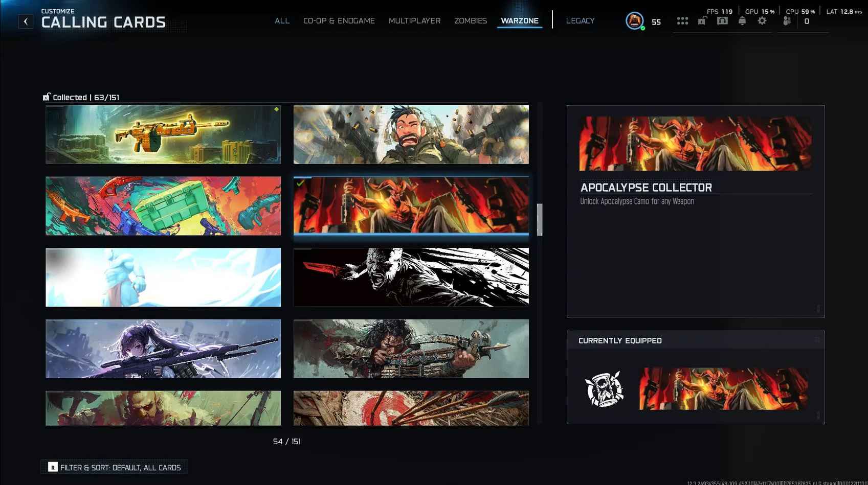Choose the black-and-white knife zombie card
This screenshot has height=485, width=868.
pos(411,277)
